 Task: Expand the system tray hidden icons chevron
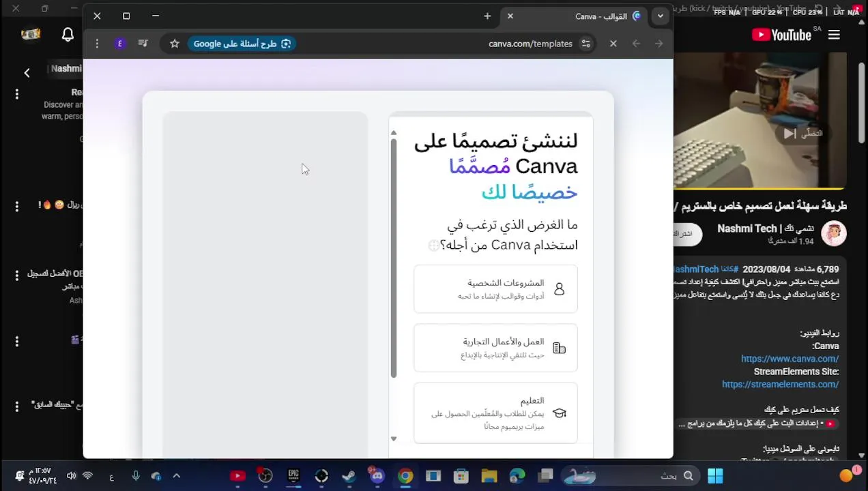pos(176,476)
